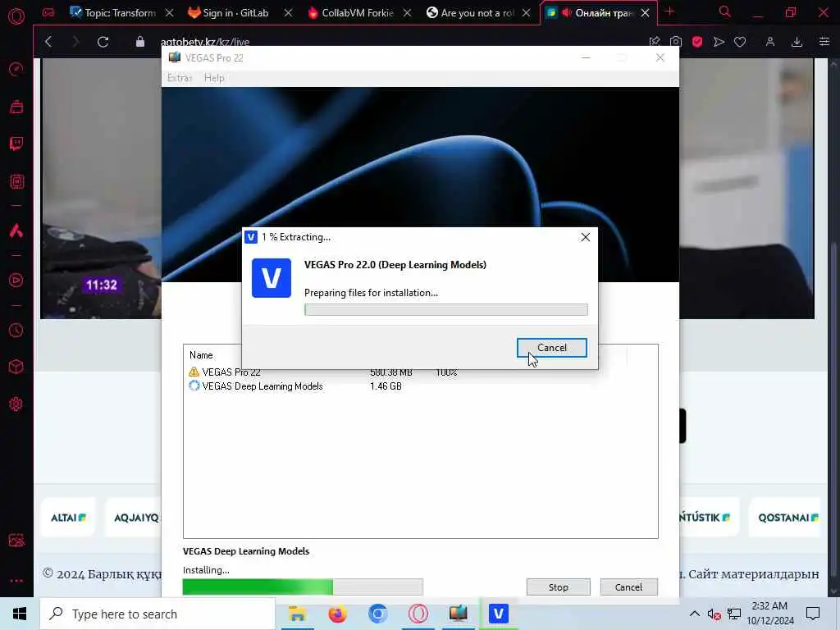Show hidden tray icons chevron
Image resolution: width=840 pixels, height=630 pixels.
click(694, 614)
